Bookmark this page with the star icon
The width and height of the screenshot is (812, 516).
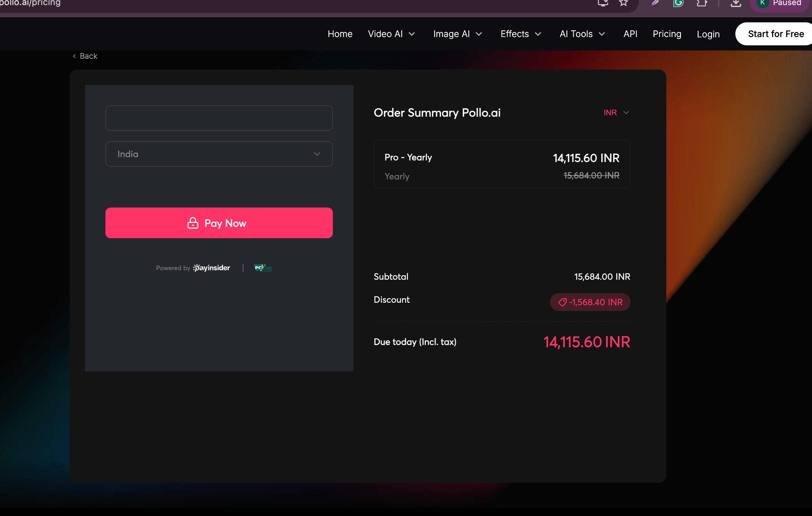(x=624, y=3)
